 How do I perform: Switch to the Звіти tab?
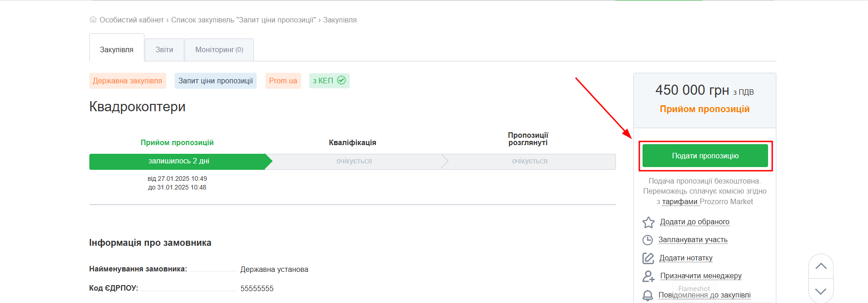pos(164,50)
